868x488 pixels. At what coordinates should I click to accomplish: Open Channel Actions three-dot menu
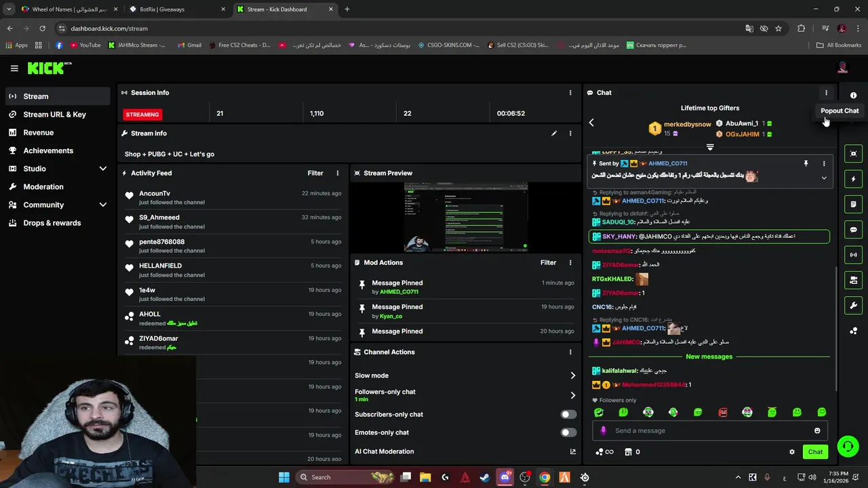tap(570, 352)
